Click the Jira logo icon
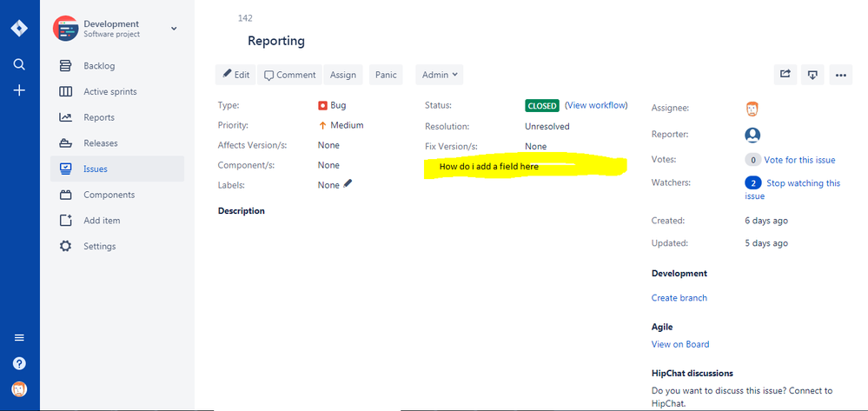Viewport: 868px width, 411px height. [x=19, y=29]
